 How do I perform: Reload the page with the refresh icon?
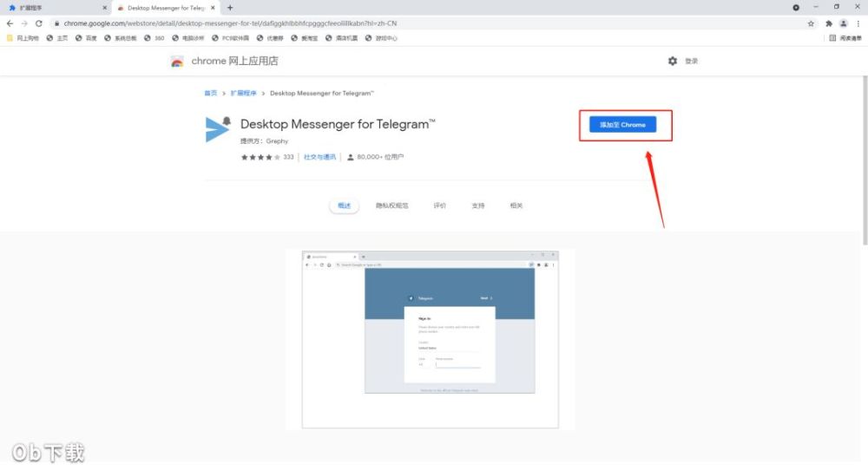tap(39, 23)
